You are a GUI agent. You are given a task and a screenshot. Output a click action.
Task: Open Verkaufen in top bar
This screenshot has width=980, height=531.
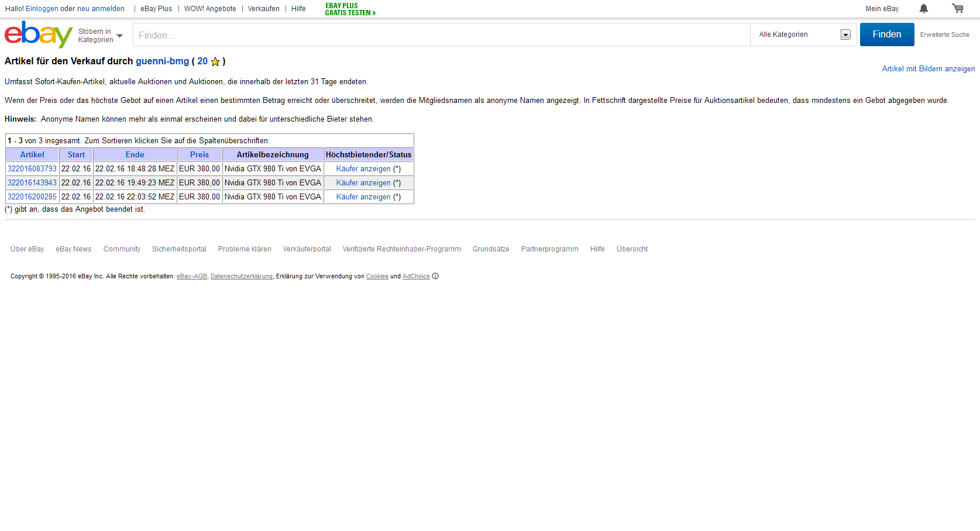coord(263,9)
